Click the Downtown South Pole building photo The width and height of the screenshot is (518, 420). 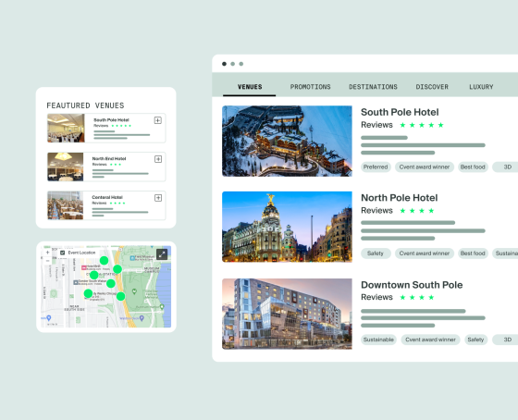(x=287, y=314)
